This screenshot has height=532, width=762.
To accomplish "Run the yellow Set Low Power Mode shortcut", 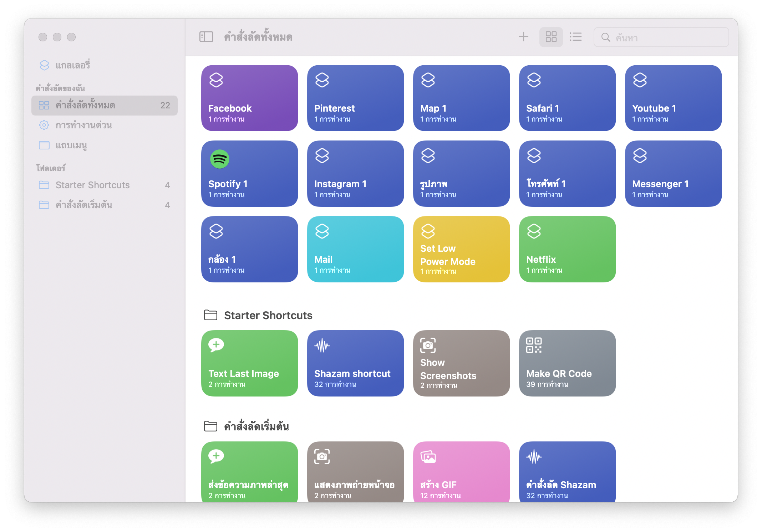I will coord(461,249).
